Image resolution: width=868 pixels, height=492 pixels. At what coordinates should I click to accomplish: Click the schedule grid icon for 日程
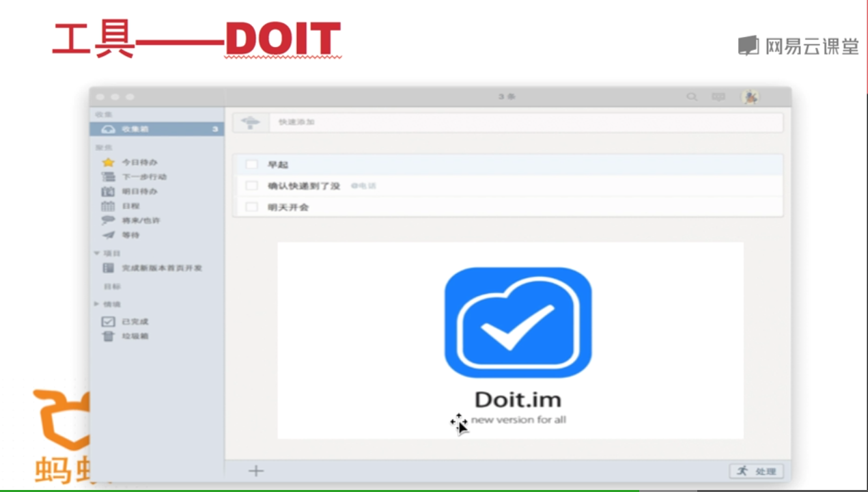point(108,206)
